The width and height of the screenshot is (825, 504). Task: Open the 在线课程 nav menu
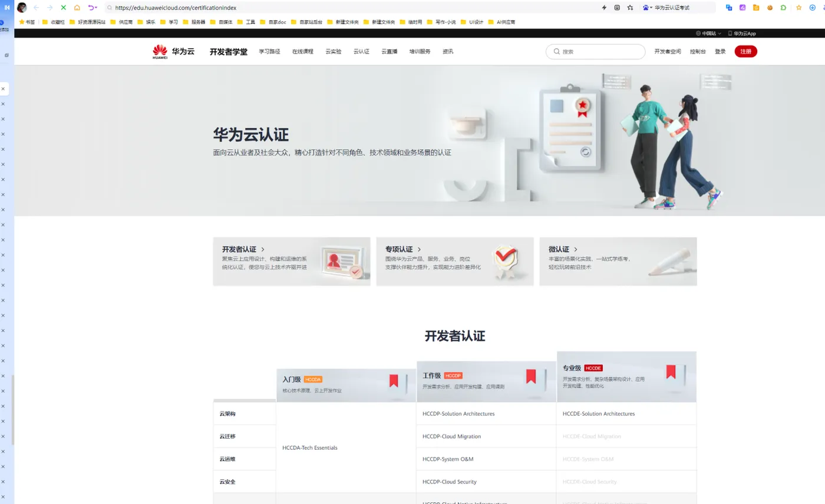(x=303, y=51)
